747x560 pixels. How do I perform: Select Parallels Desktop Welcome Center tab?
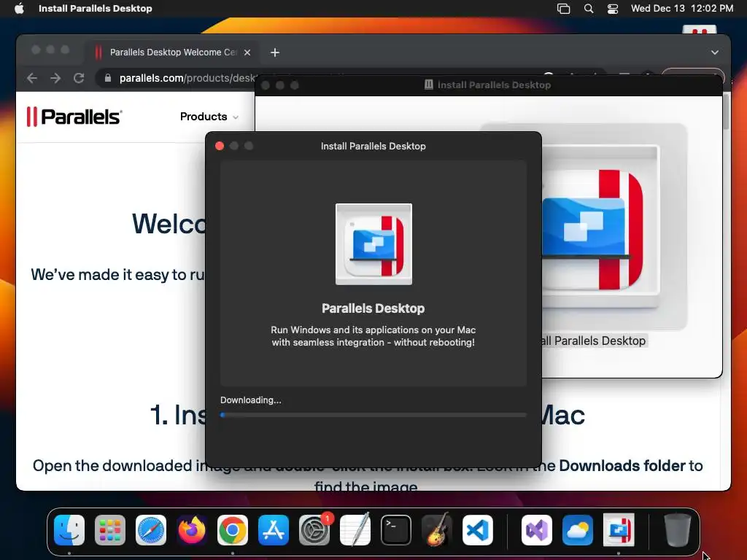tap(174, 52)
